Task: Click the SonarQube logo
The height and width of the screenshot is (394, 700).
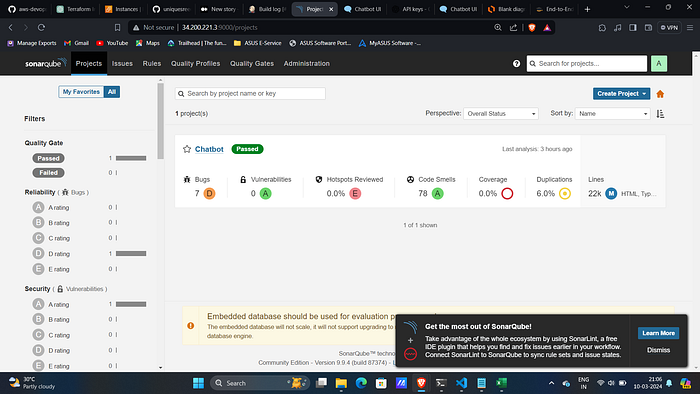Action: point(46,63)
